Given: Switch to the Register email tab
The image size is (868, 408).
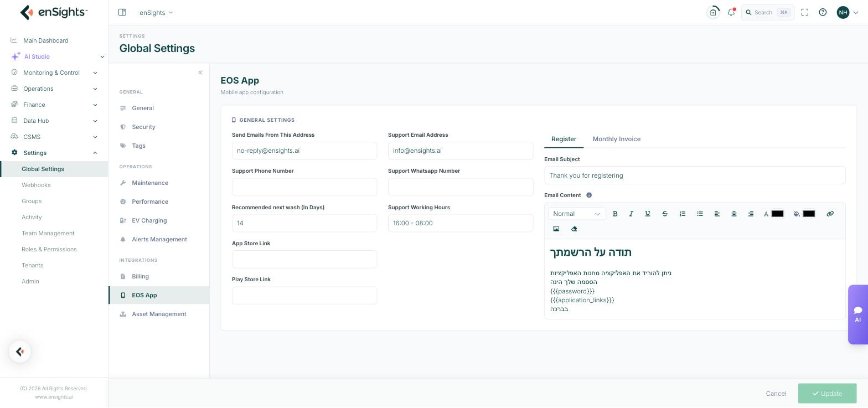Looking at the screenshot, I should (564, 139).
